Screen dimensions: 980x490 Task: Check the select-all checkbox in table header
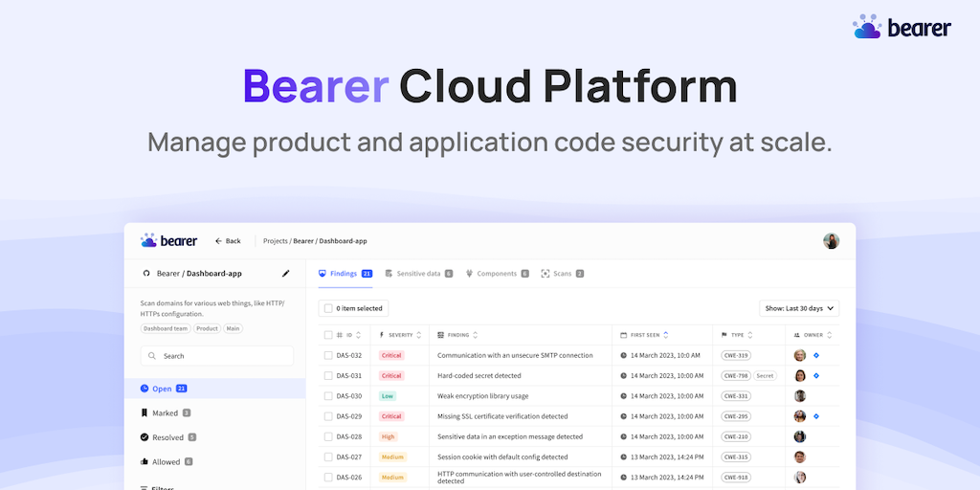(x=328, y=335)
